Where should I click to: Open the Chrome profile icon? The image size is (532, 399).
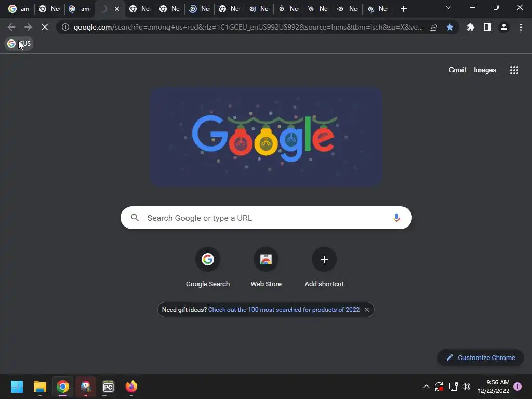pos(504,27)
